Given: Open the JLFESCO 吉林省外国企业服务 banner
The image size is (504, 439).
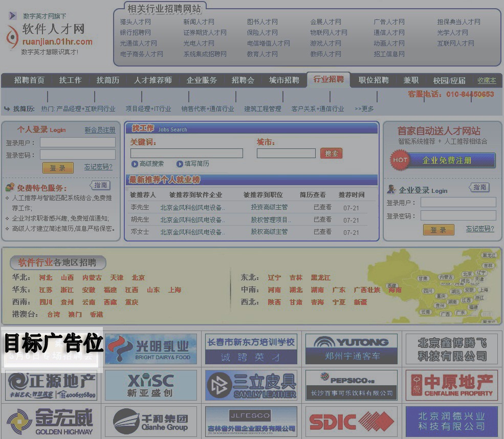Looking at the screenshot, I should 251,422.
